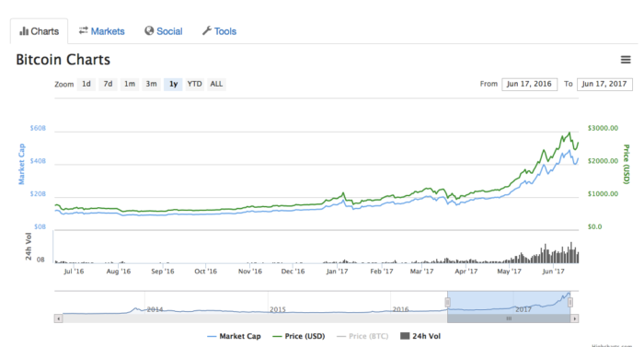Edit the To date field
Viewport: 644px width, 347px height.
coord(604,85)
